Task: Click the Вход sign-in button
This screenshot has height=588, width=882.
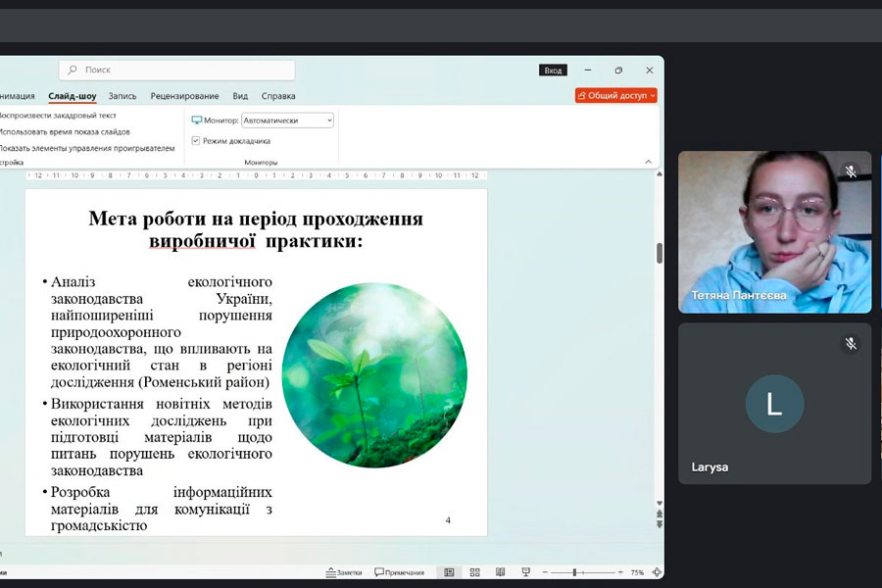Action: click(x=553, y=71)
